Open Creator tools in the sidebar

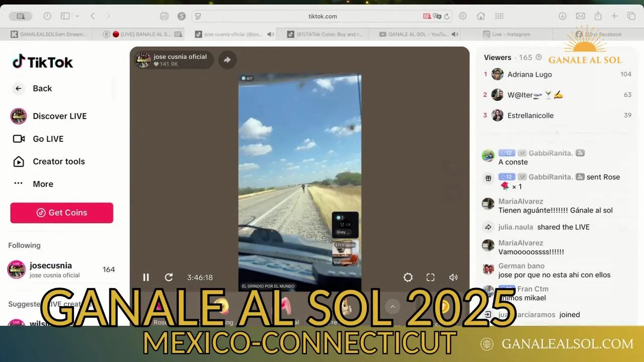[x=49, y=161]
